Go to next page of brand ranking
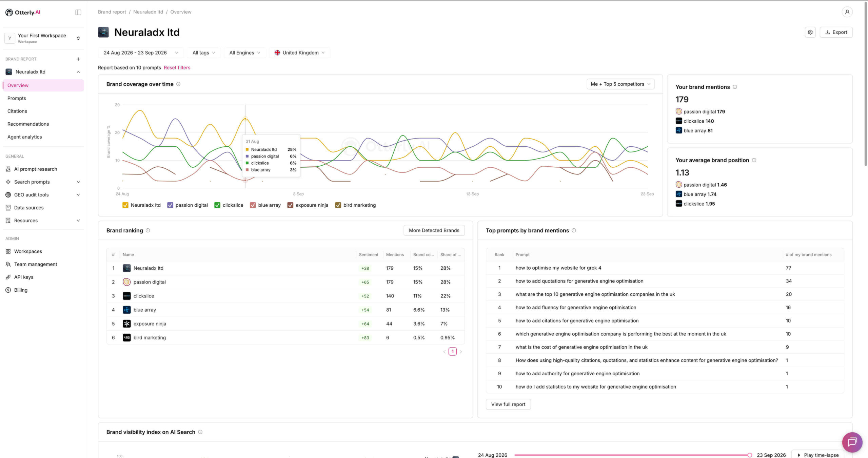Image resolution: width=868 pixels, height=458 pixels. [x=461, y=352]
